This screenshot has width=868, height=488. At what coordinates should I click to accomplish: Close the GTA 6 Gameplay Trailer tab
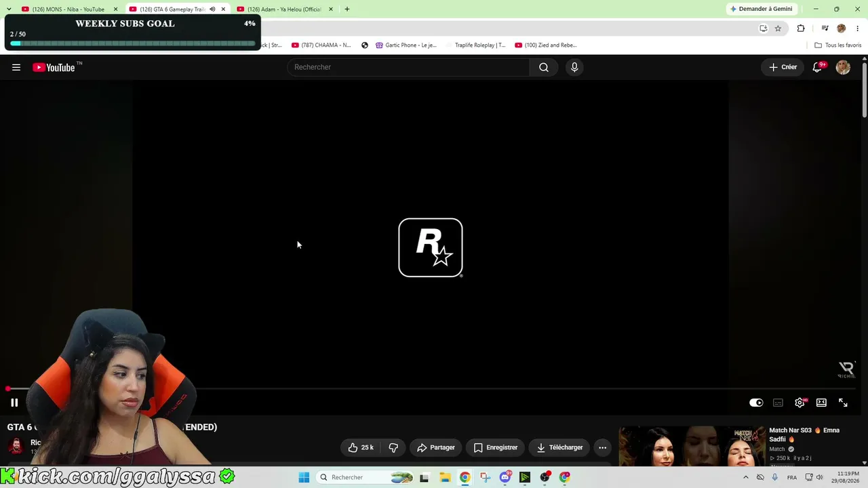point(223,9)
